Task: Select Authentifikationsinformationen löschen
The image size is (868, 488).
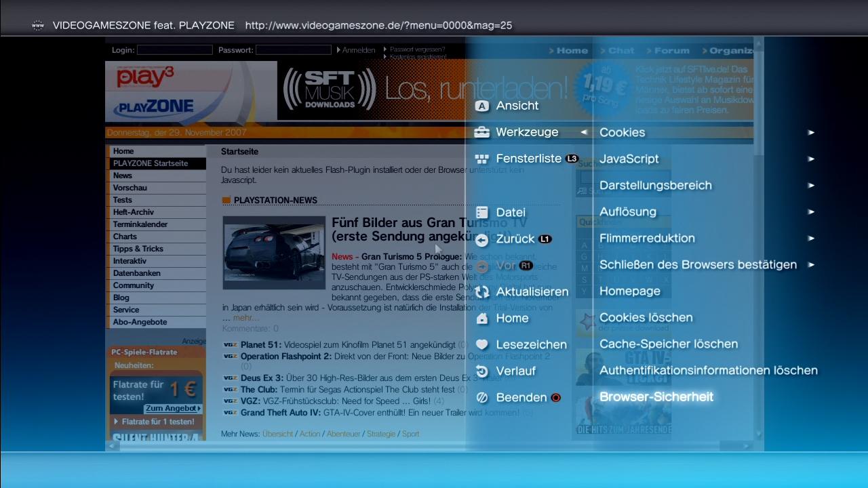Action: [x=708, y=371]
